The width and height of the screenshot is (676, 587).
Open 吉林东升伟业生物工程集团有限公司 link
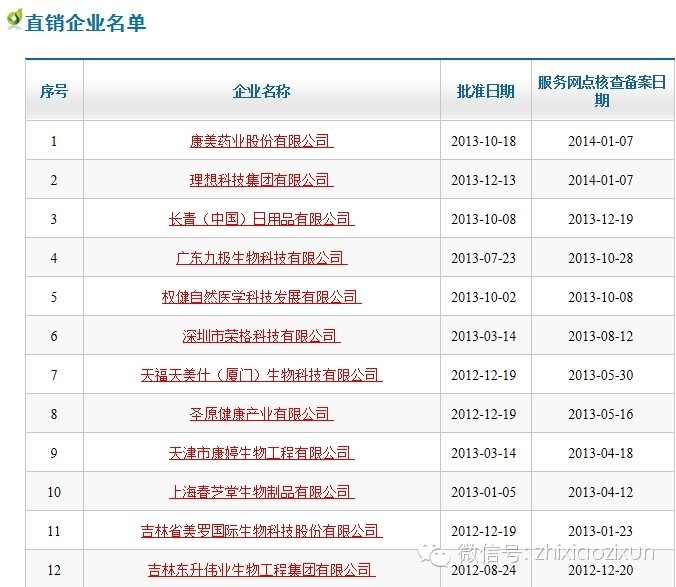[262, 570]
